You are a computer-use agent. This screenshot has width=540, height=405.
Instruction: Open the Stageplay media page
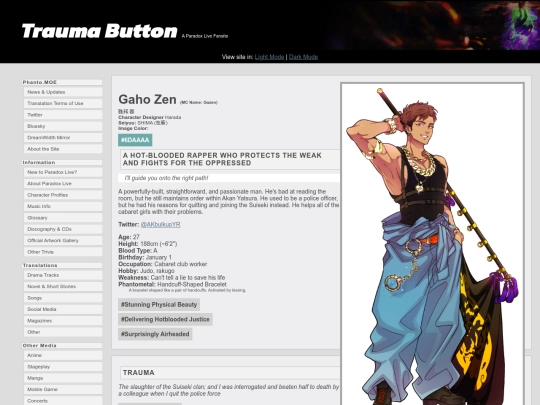[x=63, y=367]
